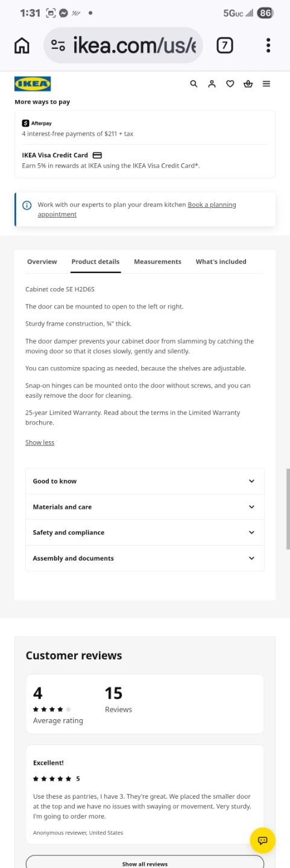
Task: Open the browser tab switcher showing 7
Action: (x=224, y=45)
